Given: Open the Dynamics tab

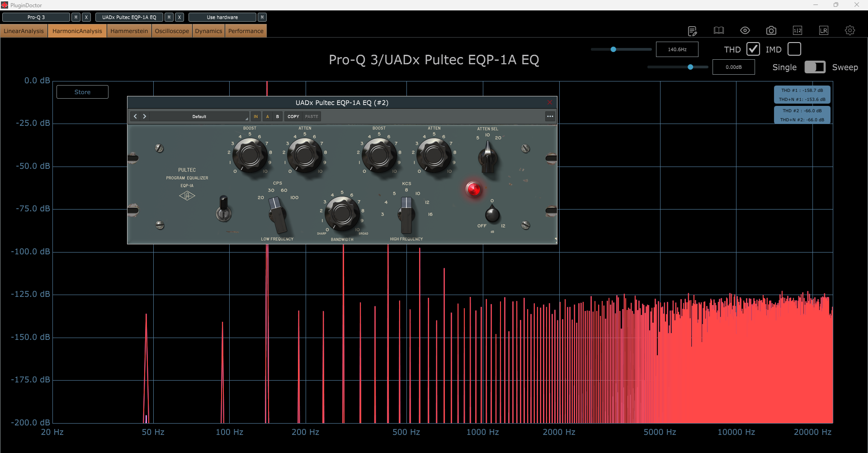Looking at the screenshot, I should [208, 31].
